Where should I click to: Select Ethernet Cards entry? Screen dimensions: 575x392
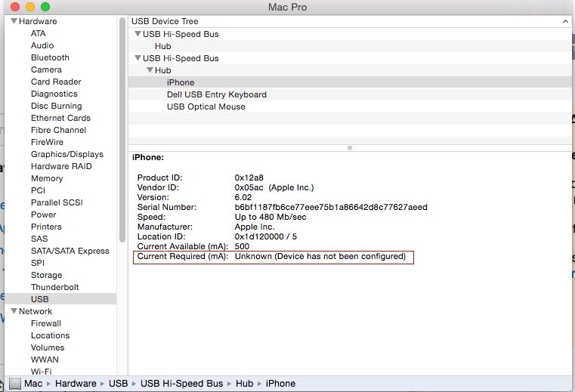coord(60,118)
